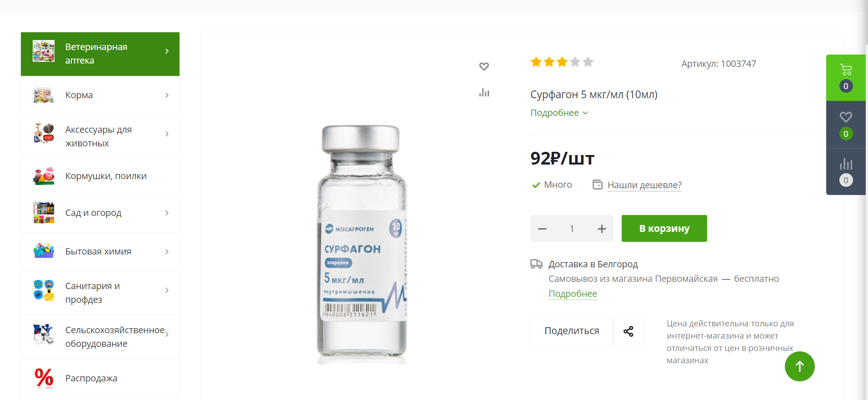This screenshot has height=400, width=868.
Task: Click the share icon next to Поделиться
Action: point(629,331)
